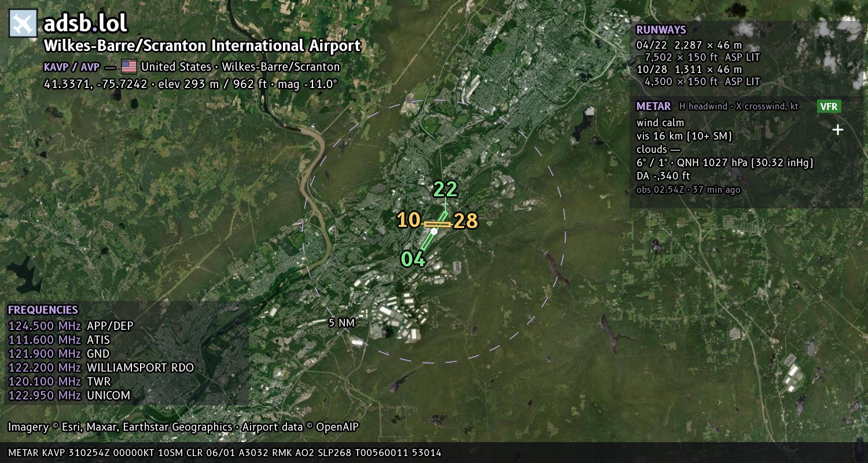Click the adsb.lol site title
This screenshot has width=868, height=463.
86,24
